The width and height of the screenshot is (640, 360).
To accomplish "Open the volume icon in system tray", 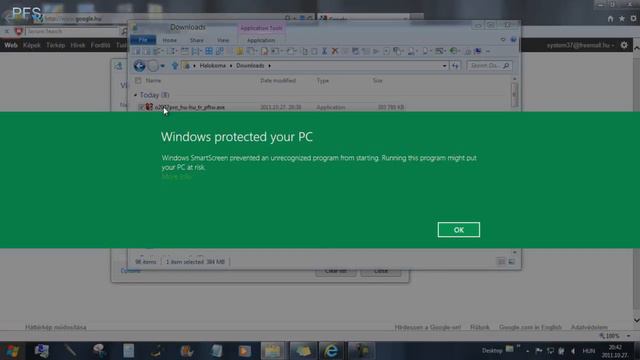I will point(573,351).
